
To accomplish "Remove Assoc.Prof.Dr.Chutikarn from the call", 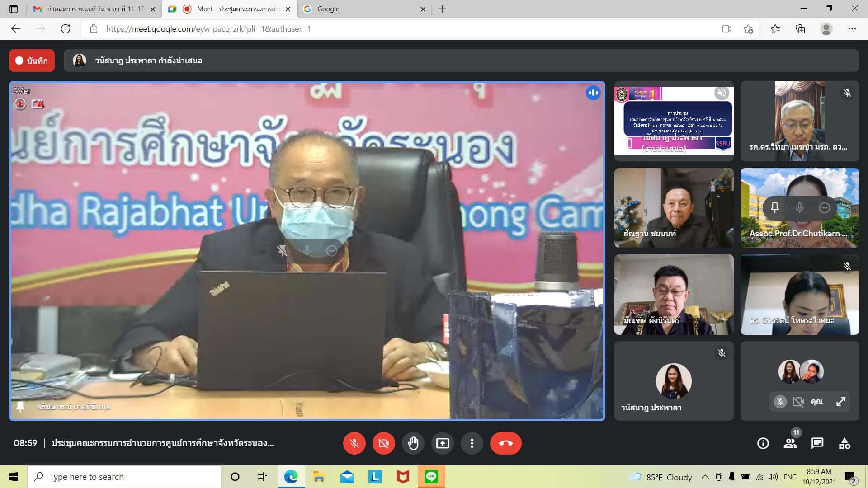I will 824,208.
